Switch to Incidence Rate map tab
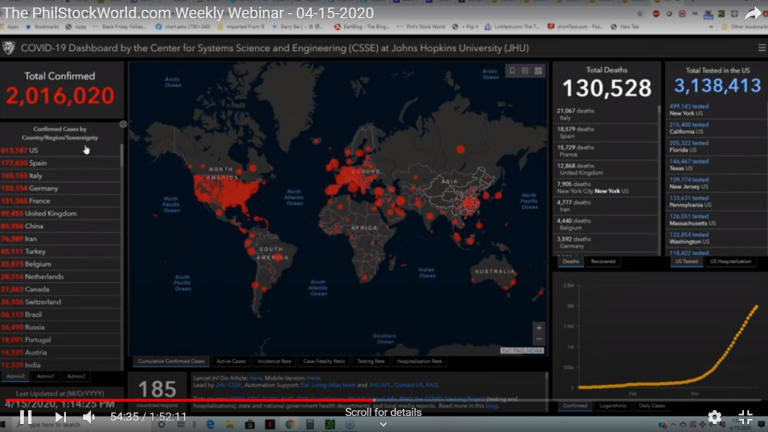 [274, 361]
